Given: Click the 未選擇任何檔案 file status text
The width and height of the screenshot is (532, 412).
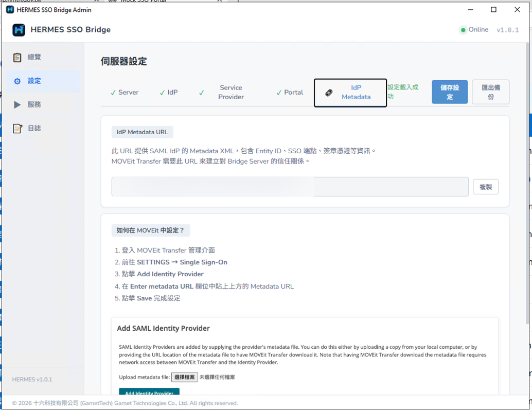Looking at the screenshot, I should pyautogui.click(x=217, y=378).
